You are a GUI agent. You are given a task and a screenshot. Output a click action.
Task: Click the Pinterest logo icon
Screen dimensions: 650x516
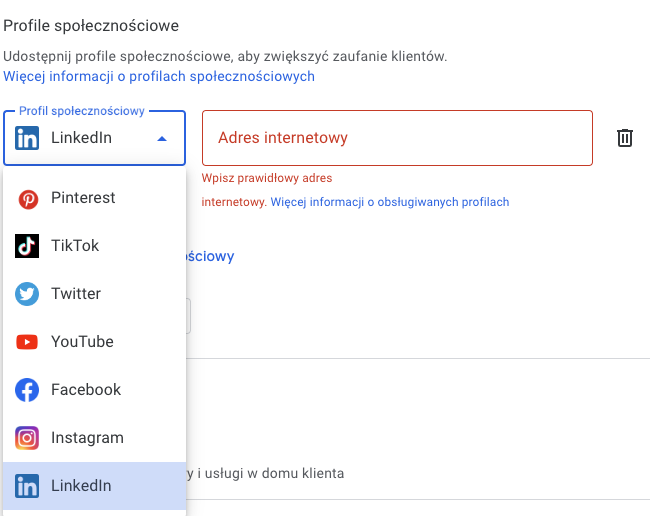pos(27,198)
